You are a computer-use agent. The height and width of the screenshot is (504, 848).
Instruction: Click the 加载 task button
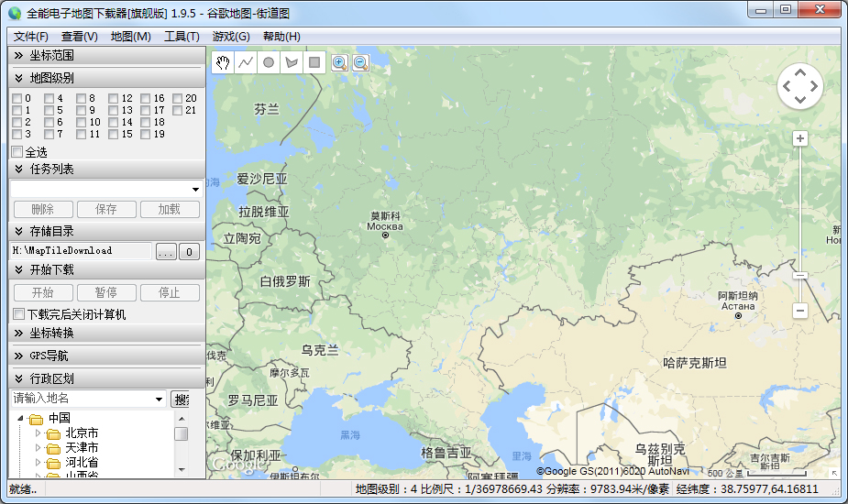[x=170, y=209]
